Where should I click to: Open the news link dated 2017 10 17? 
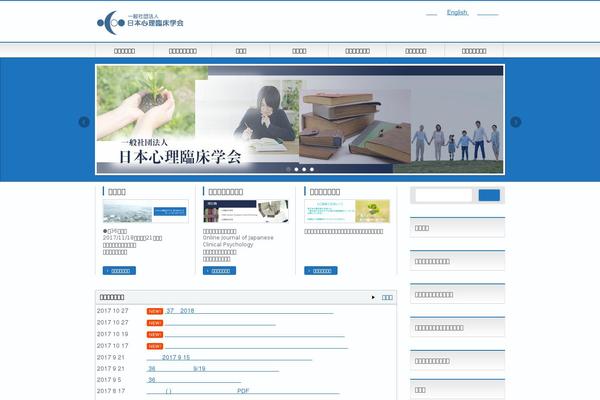click(256, 346)
